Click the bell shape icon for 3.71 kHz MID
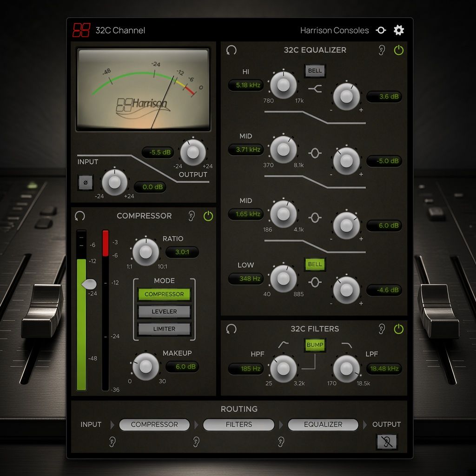This screenshot has width=476, height=476. point(315,153)
